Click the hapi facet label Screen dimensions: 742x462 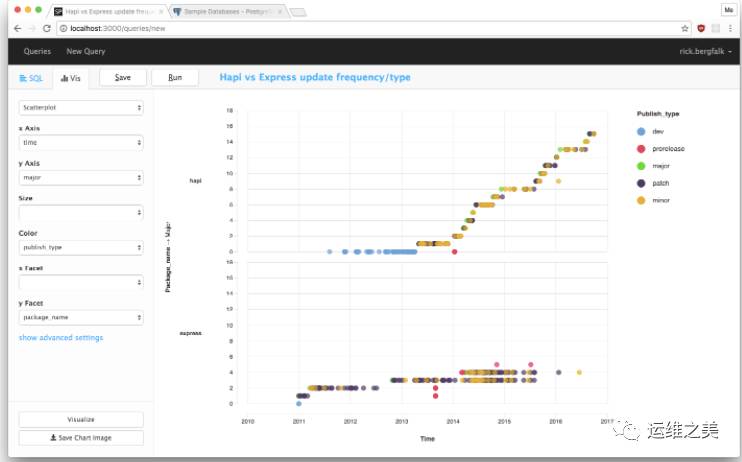coord(195,181)
